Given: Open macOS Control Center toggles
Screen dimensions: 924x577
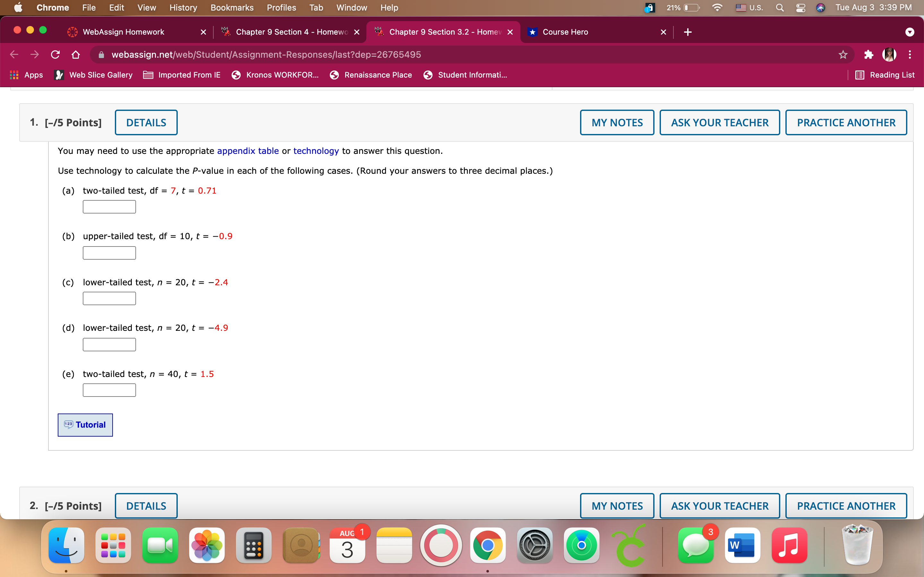Looking at the screenshot, I should [800, 8].
